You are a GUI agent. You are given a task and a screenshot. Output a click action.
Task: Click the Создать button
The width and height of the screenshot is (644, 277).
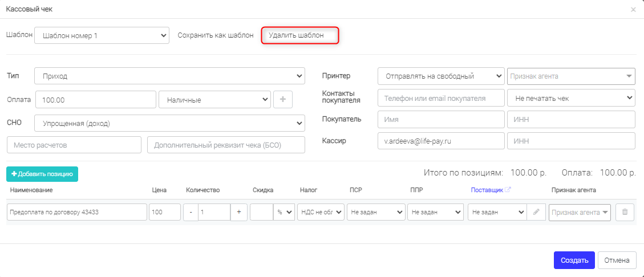click(x=574, y=260)
